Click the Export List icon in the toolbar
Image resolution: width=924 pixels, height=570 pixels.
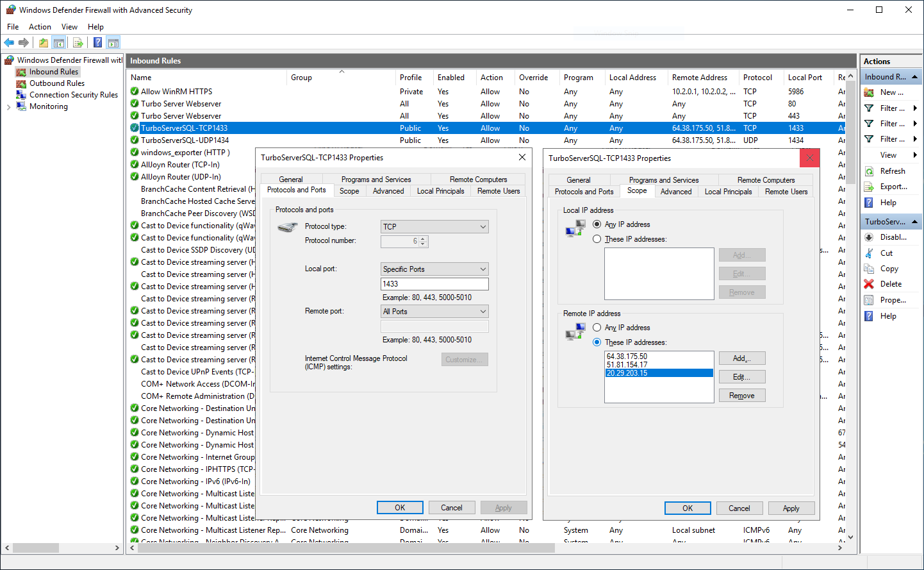(78, 42)
